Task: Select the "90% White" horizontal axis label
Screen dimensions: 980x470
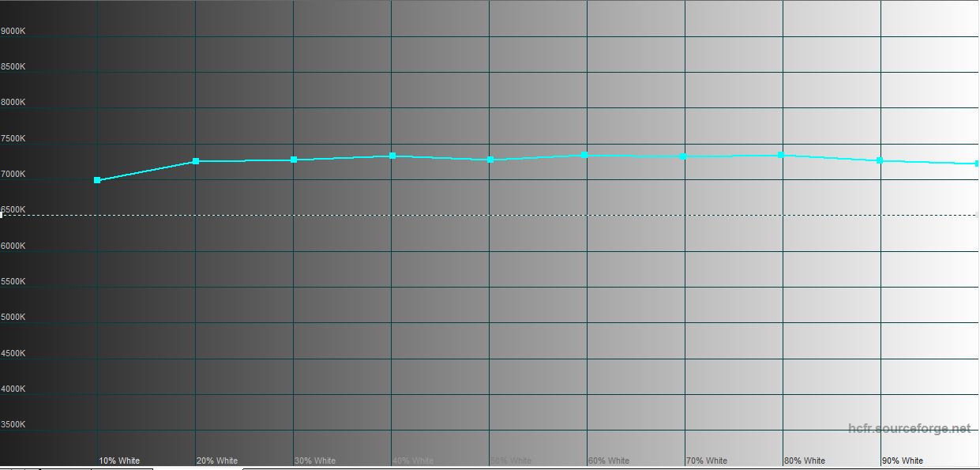Action: click(x=902, y=461)
